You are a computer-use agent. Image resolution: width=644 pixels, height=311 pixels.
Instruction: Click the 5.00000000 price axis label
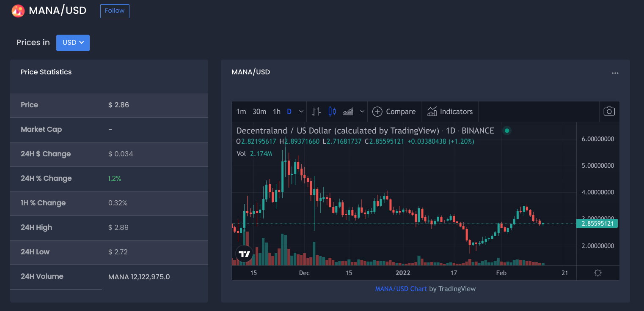click(597, 166)
